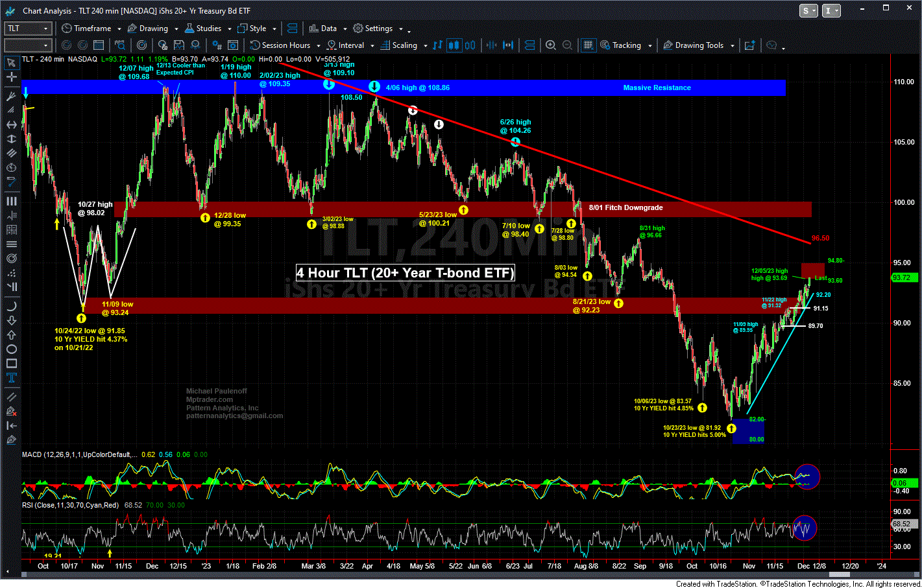Image resolution: width=922 pixels, height=588 pixels.
Task: Select the ellipse drawing tool
Action: click(11, 349)
